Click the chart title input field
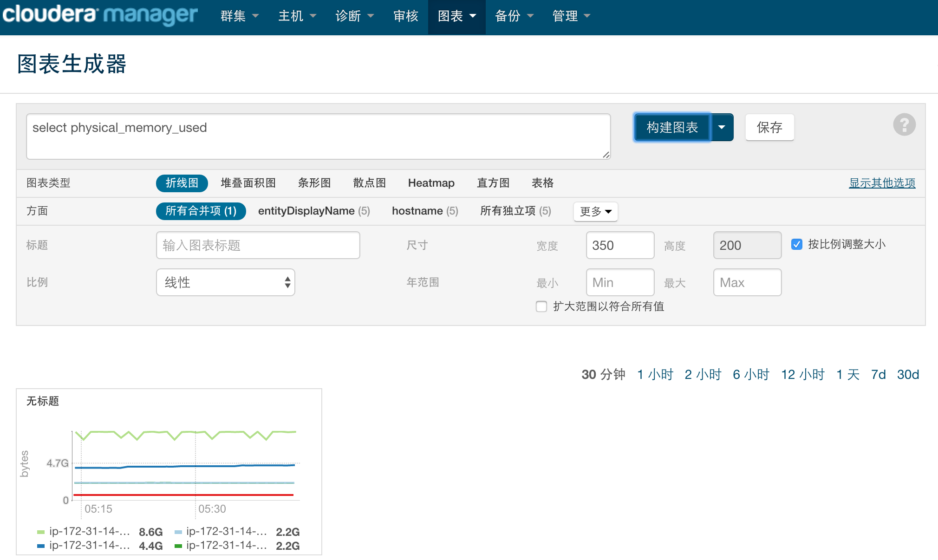This screenshot has width=938, height=560. point(258,245)
